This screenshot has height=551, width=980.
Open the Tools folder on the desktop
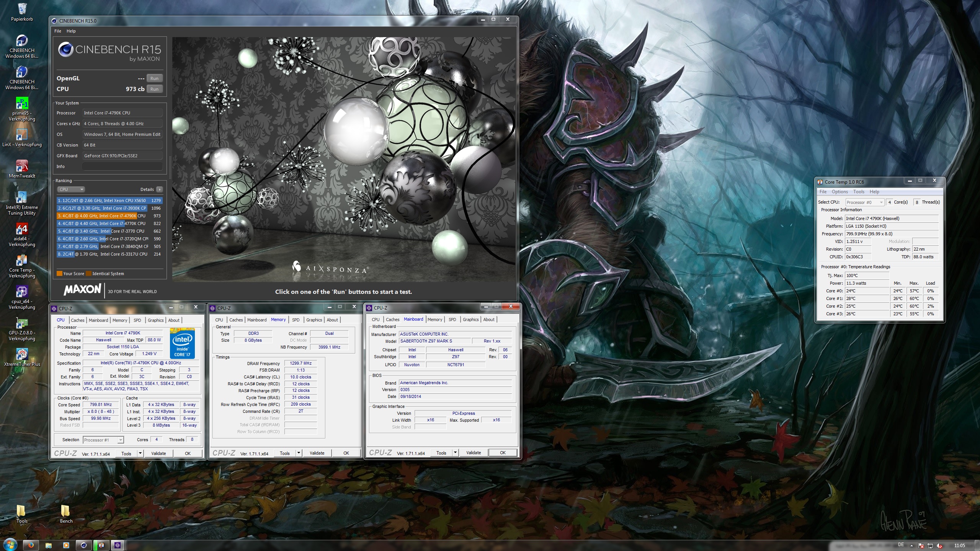[22, 514]
